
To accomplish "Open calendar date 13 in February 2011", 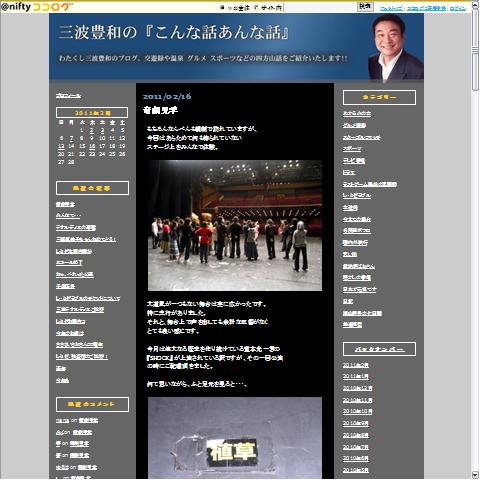I will point(61,146).
